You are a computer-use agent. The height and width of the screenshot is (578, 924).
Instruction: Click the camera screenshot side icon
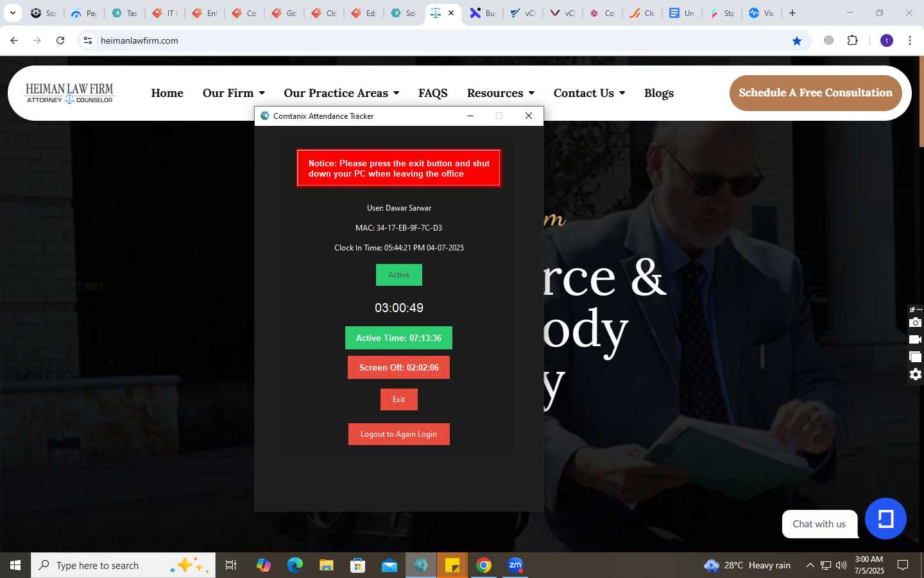[x=915, y=322]
